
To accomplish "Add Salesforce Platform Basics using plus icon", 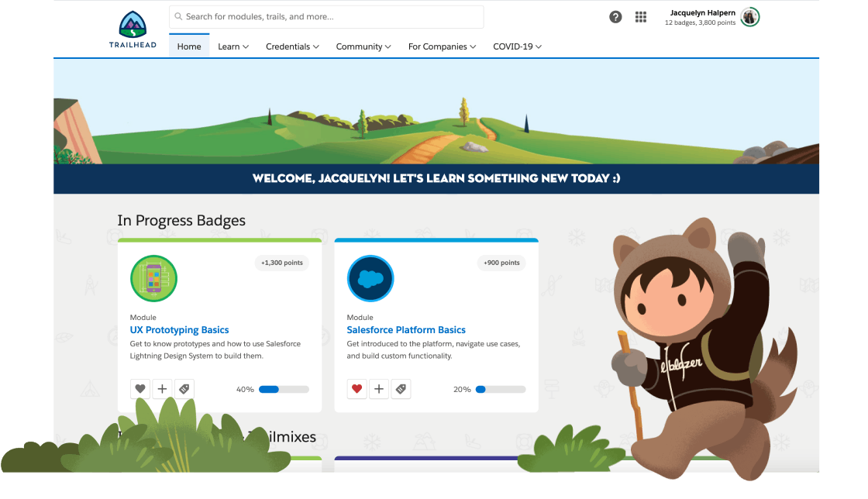I will (x=379, y=389).
